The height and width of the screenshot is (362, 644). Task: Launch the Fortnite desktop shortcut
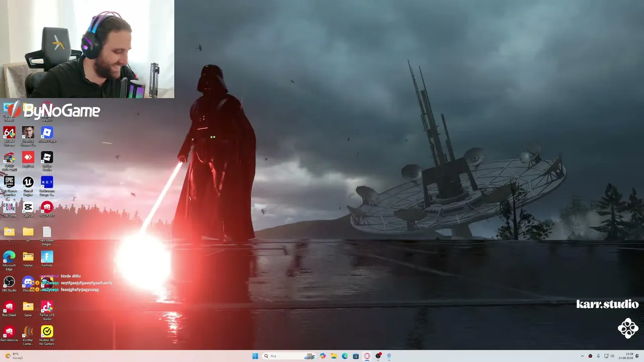tap(47, 259)
